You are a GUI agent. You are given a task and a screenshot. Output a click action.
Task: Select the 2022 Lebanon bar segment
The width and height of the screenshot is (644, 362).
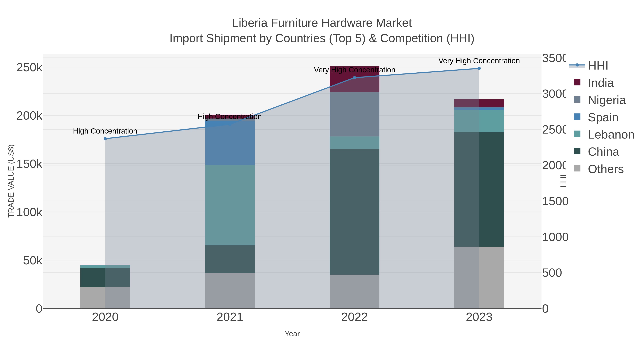point(355,143)
